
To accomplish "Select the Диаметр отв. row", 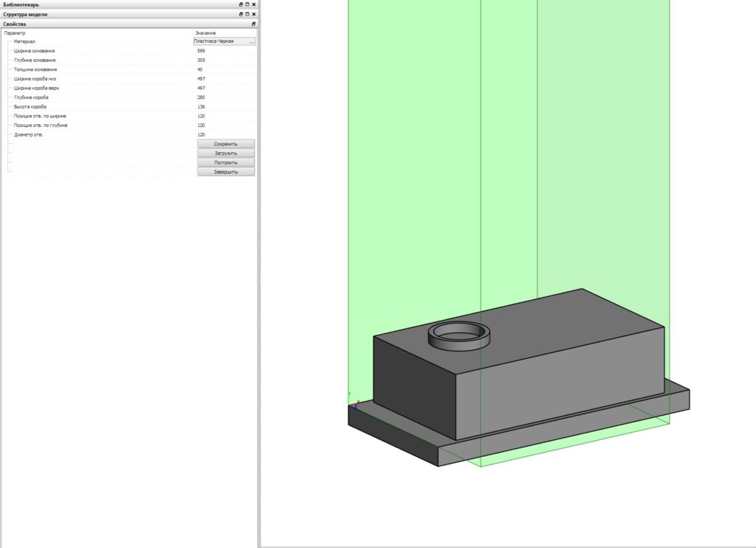I will pos(128,134).
